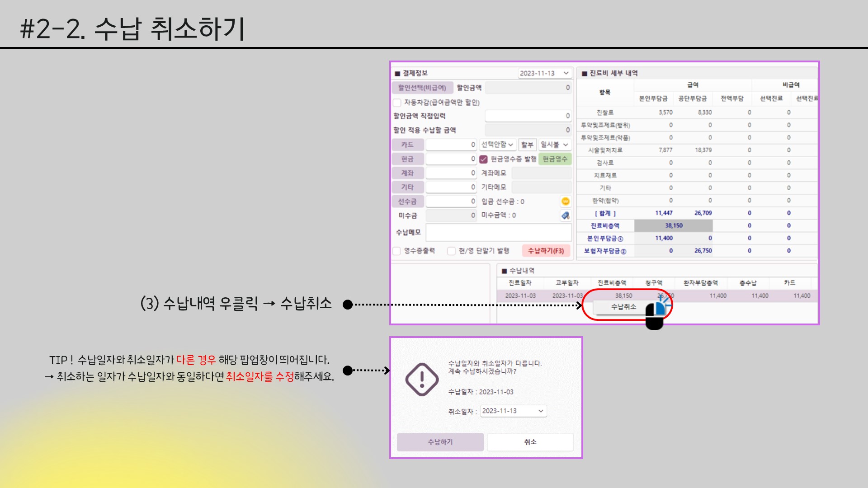Open the 결제정보 date dropdown 2023-11-13
The width and height of the screenshot is (868, 488).
pyautogui.click(x=545, y=73)
